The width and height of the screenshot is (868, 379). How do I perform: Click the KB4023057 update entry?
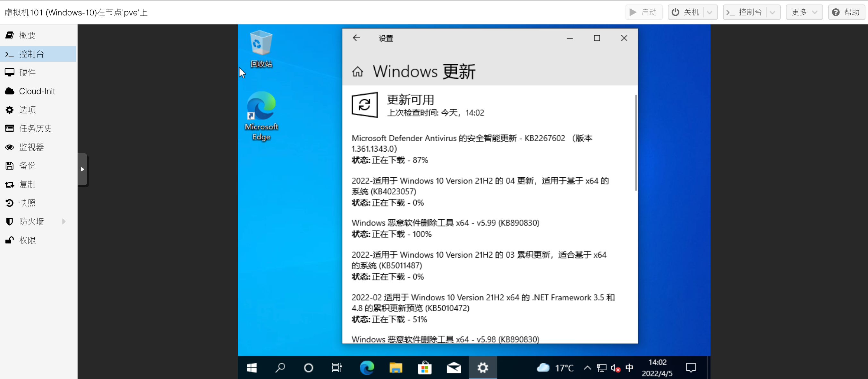[x=480, y=191]
